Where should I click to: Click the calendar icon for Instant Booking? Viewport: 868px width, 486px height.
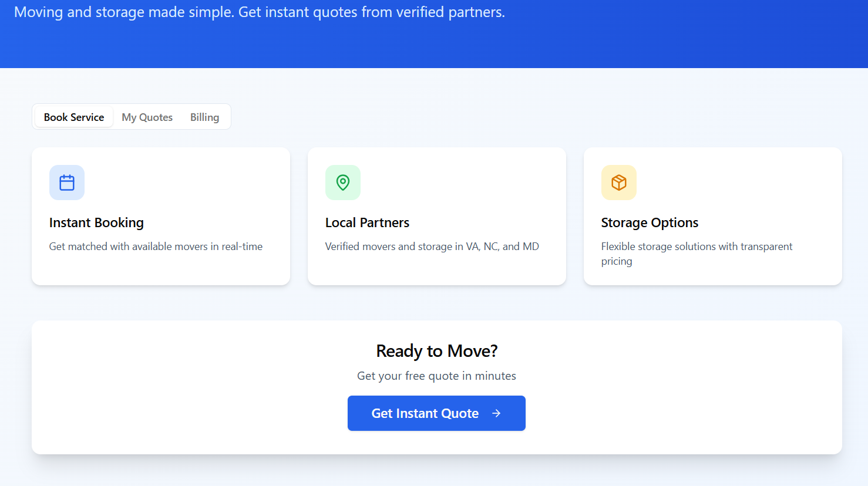point(67,183)
